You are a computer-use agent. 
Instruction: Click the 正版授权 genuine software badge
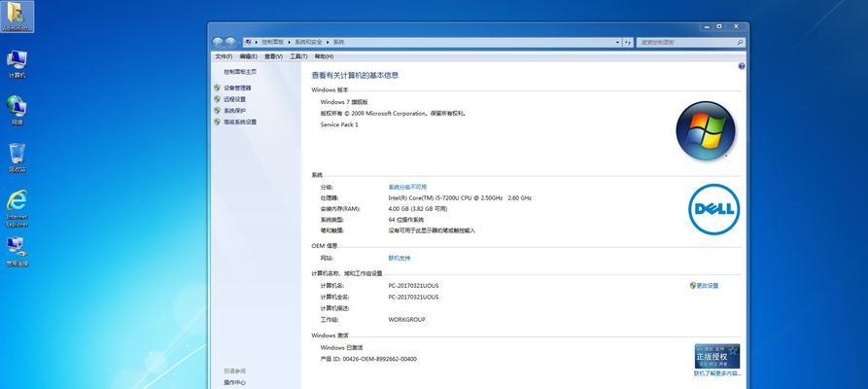coord(717,356)
